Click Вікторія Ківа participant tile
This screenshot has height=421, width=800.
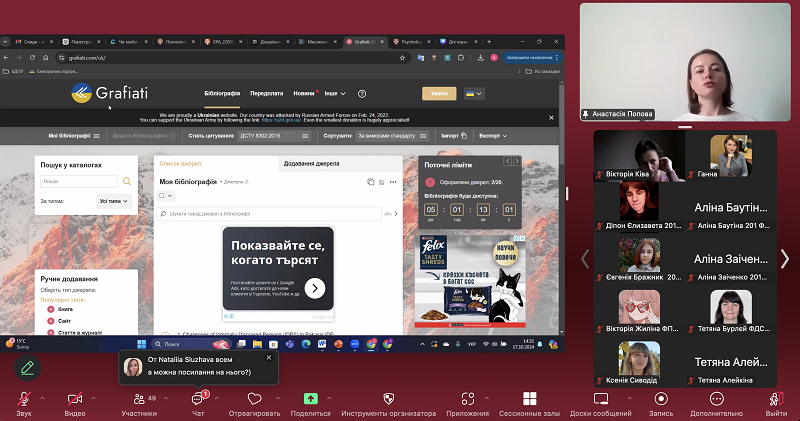(639, 156)
